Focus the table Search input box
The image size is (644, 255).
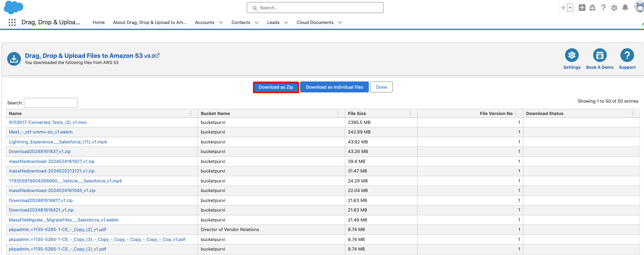click(51, 103)
